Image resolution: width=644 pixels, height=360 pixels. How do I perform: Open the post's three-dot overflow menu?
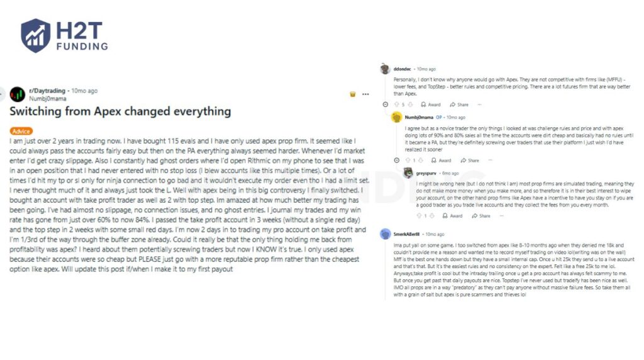(x=365, y=94)
